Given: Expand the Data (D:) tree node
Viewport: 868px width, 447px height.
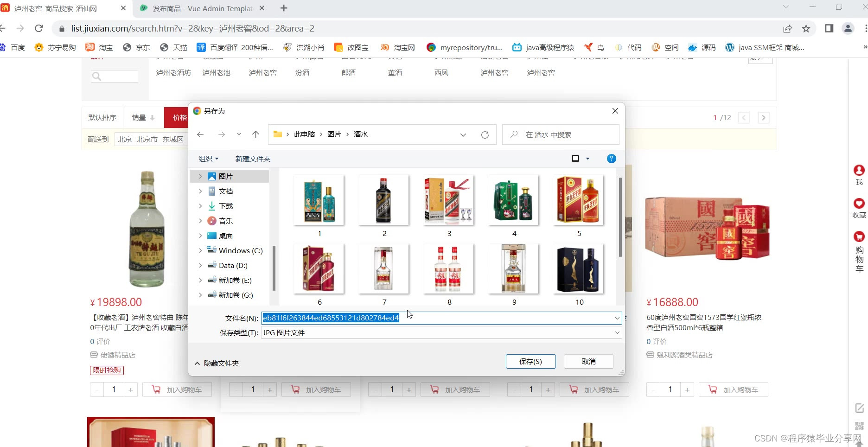Looking at the screenshot, I should pyautogui.click(x=200, y=265).
